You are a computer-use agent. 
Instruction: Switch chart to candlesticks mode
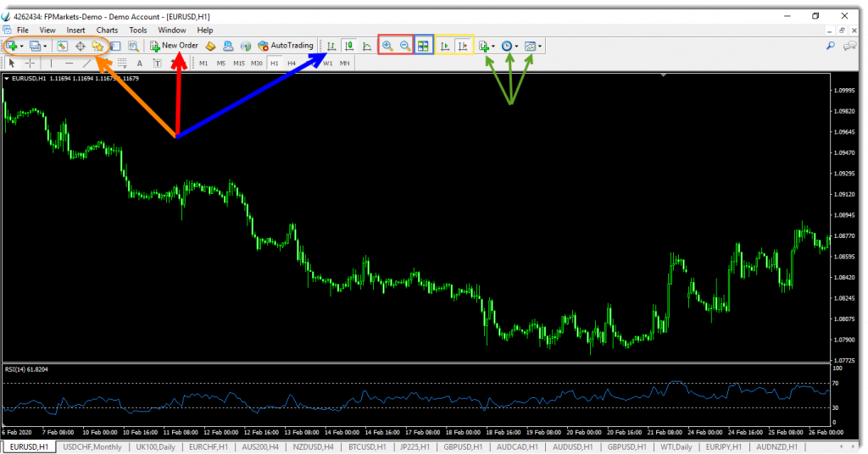tap(348, 47)
